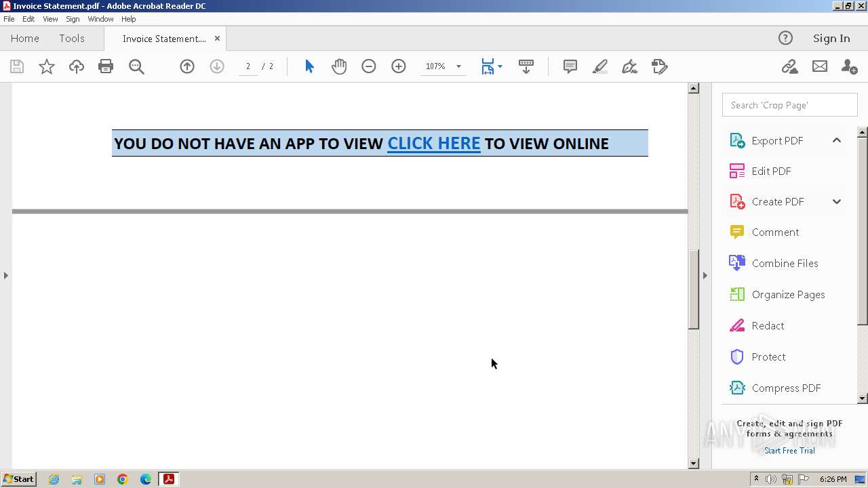
Task: Open the Find text magnifier icon
Action: point(136,66)
